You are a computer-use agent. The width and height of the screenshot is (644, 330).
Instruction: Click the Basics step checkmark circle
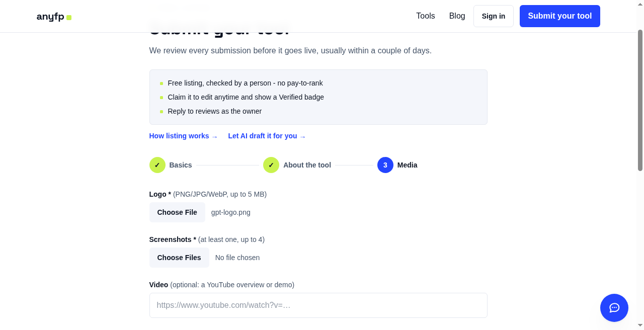point(157,165)
